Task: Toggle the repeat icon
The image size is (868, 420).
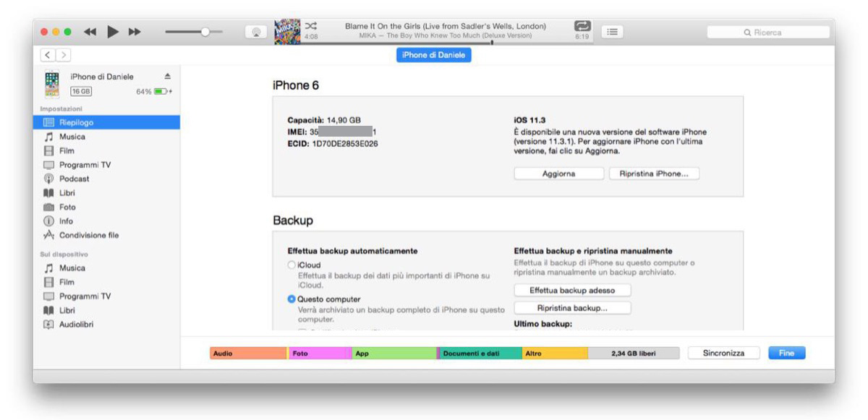Action: click(x=582, y=25)
